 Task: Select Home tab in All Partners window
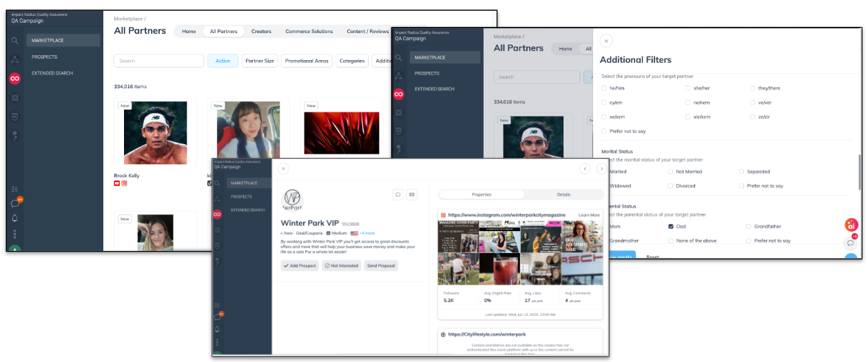[189, 31]
